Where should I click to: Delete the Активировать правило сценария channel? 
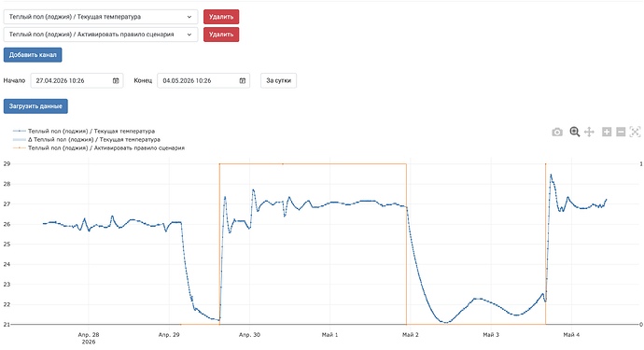pos(221,35)
